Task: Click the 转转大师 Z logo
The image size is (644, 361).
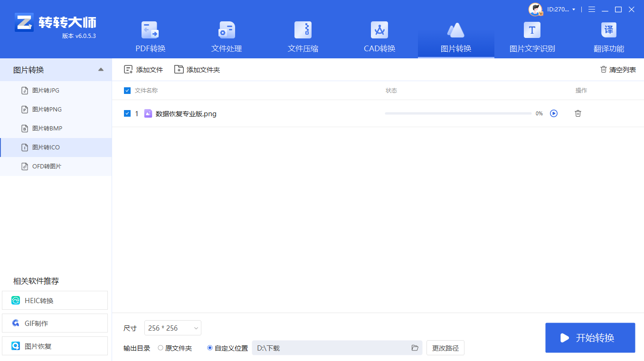Action: pos(24,22)
